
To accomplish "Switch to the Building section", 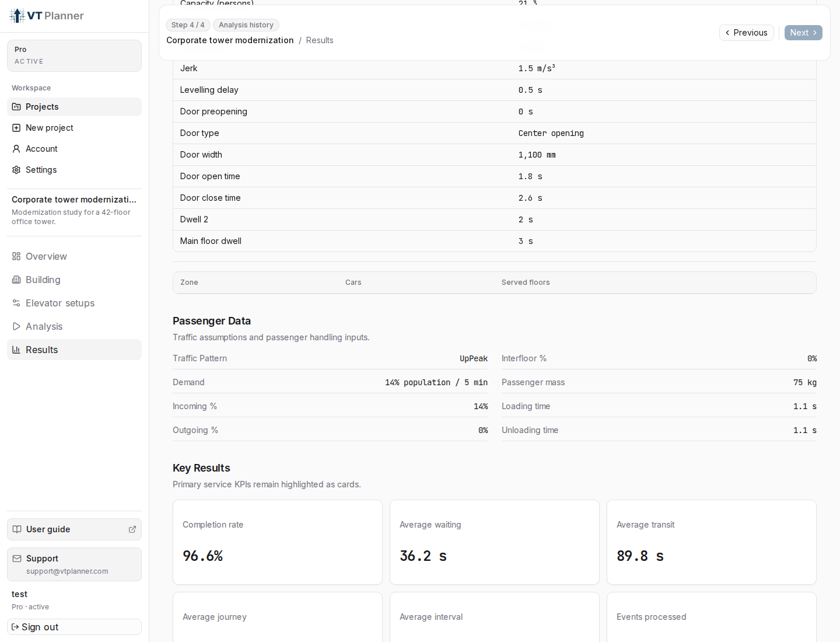I will pyautogui.click(x=74, y=280).
